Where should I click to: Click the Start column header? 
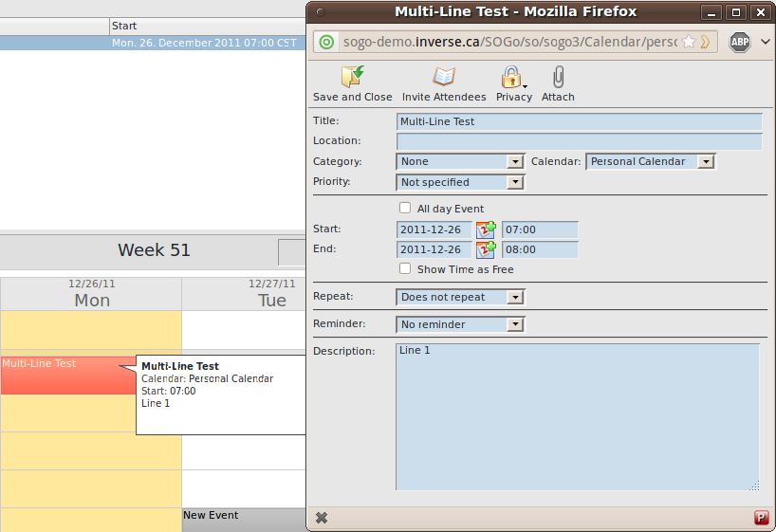coord(125,26)
